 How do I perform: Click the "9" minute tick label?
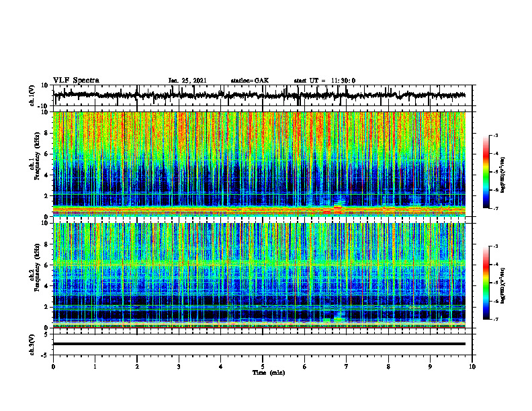point(430,367)
